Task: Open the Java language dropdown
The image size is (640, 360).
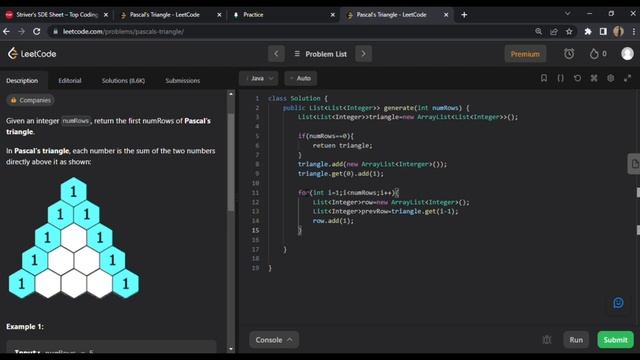Action: 259,78
